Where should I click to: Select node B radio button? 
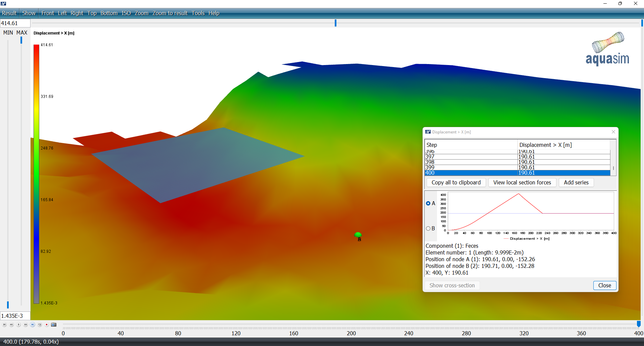pos(428,228)
